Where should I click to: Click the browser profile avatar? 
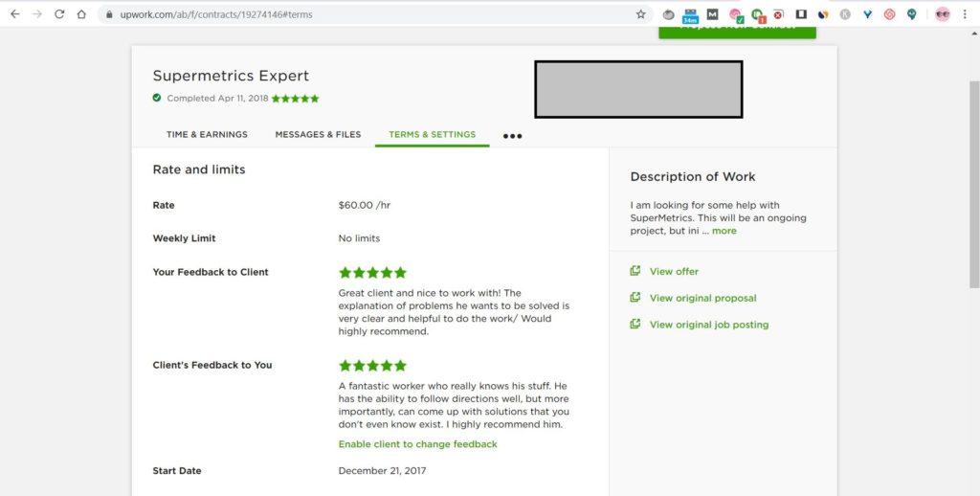(x=942, y=14)
